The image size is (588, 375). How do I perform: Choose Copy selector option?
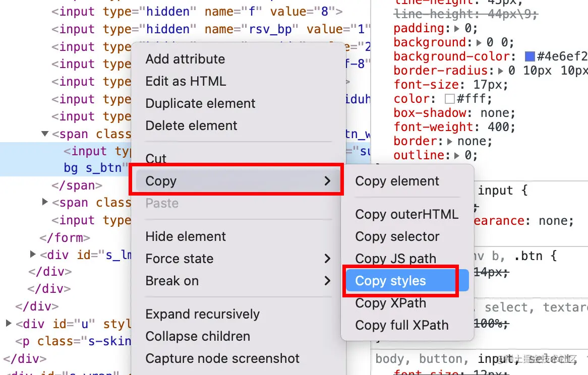click(397, 236)
